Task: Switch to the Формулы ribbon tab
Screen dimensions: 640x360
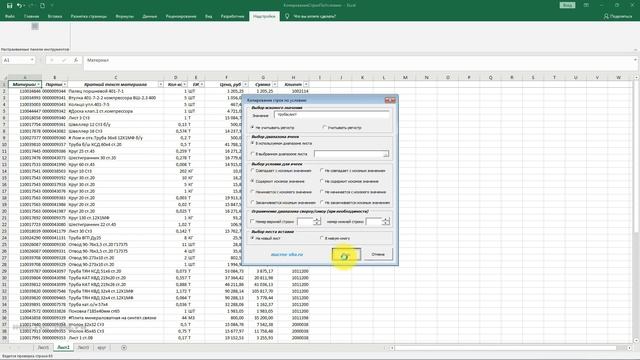Action: coord(124,16)
